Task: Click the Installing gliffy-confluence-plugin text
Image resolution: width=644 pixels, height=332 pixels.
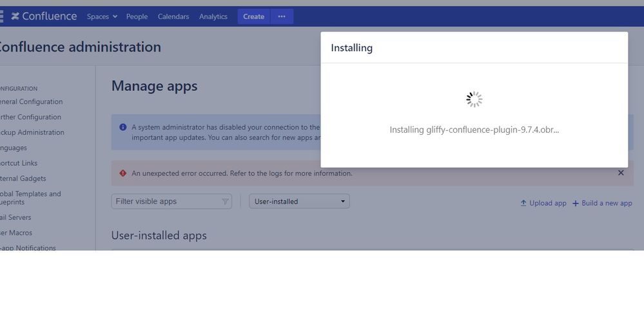Action: point(474,130)
